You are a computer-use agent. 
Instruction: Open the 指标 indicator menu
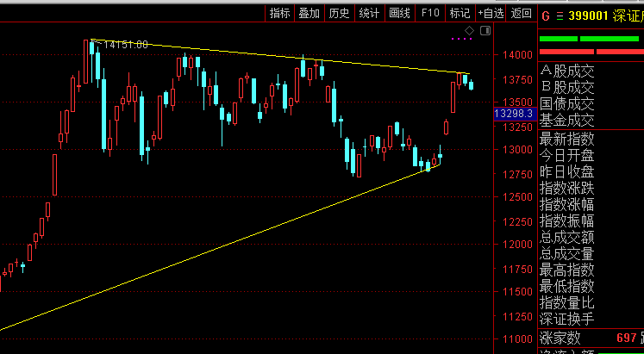click(279, 13)
